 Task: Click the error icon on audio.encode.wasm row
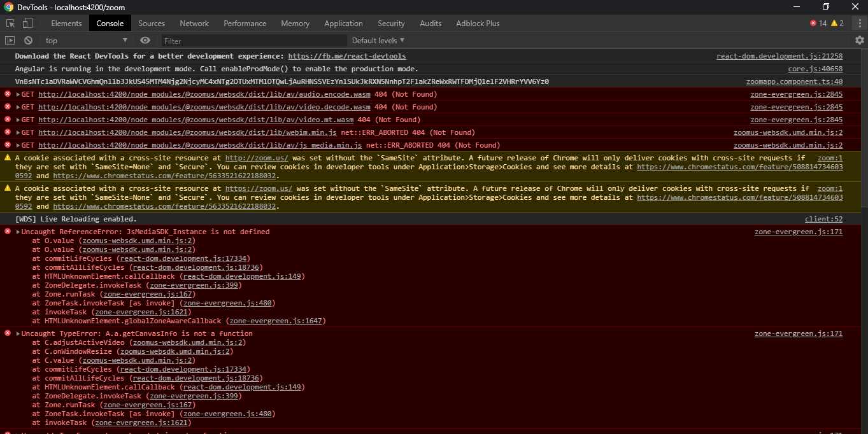tap(8, 94)
